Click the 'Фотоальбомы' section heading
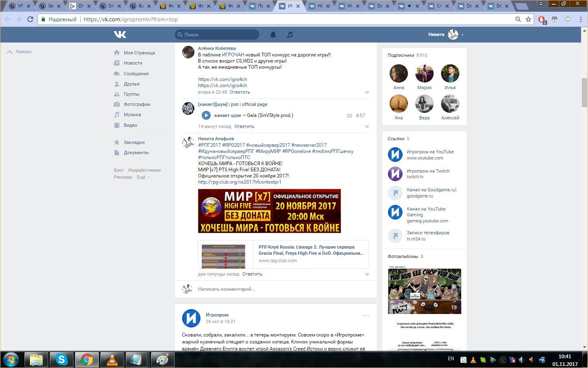The image size is (588, 368). coord(403,256)
